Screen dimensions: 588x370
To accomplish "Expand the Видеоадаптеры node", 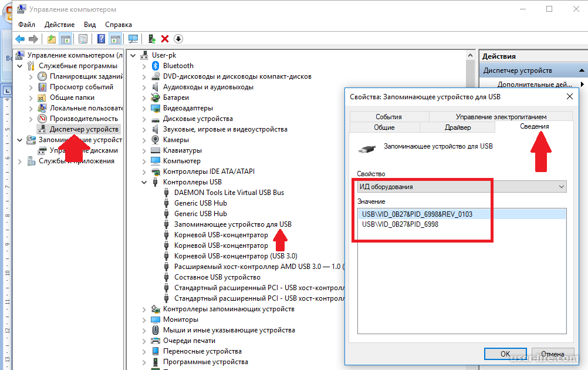I will pos(144,109).
